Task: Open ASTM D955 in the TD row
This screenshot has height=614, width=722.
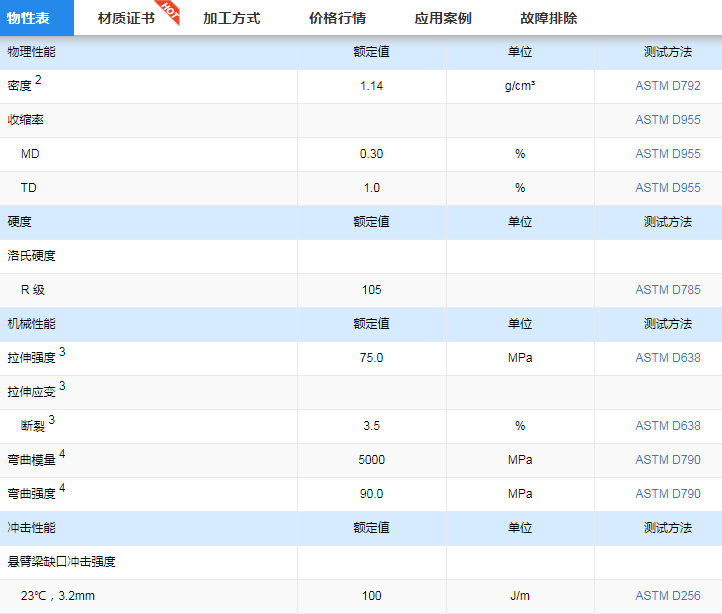Action: coord(667,188)
